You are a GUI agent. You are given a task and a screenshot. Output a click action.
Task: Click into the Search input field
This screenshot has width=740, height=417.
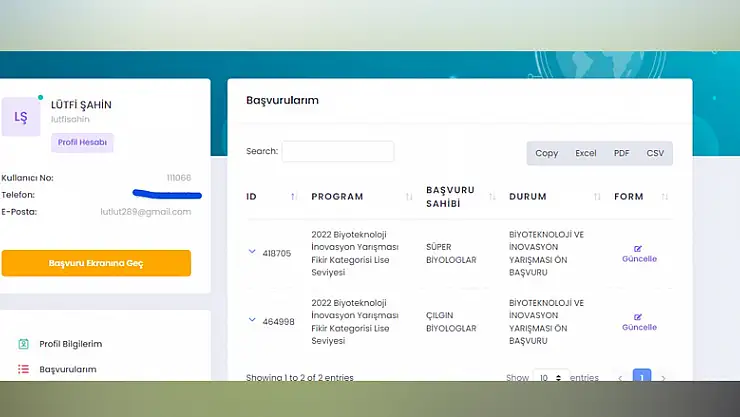(x=337, y=152)
